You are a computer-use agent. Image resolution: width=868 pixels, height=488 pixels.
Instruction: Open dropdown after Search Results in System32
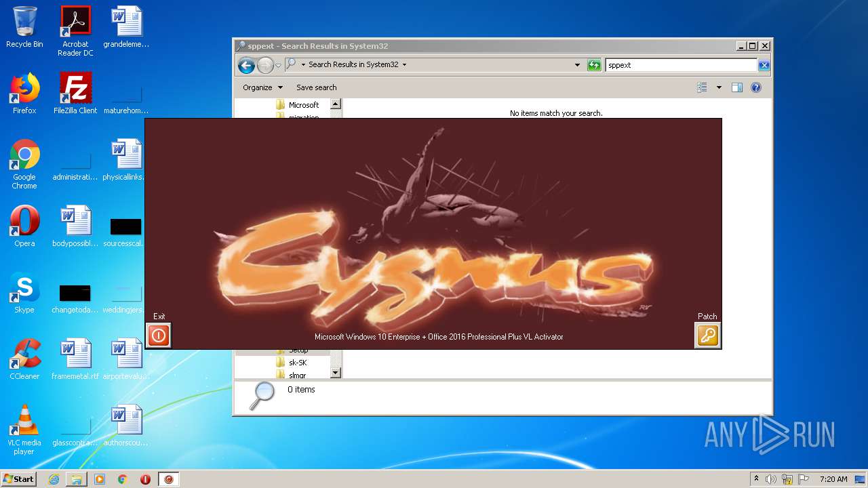pyautogui.click(x=405, y=65)
